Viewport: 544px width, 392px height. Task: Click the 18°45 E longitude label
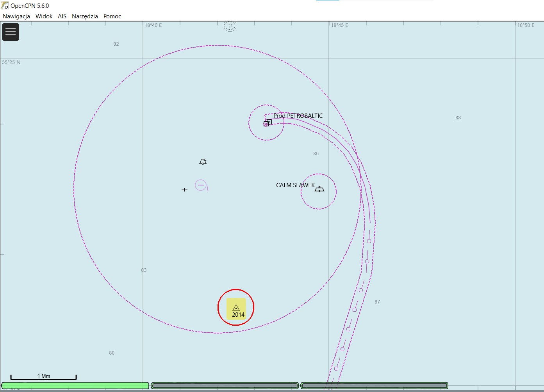340,25
